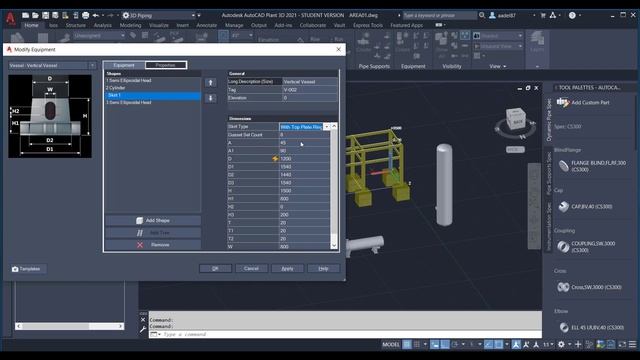The image size is (640, 360).
Task: Open annotation scale dropdown in status bar
Action: point(549,344)
